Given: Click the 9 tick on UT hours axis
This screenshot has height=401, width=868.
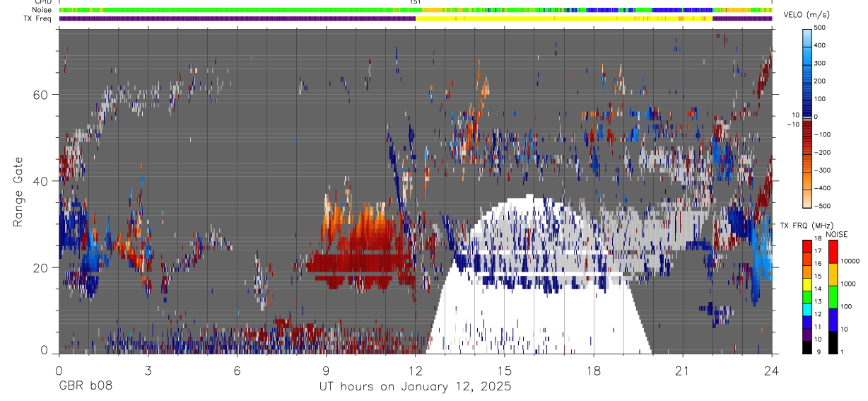Looking at the screenshot, I should pyautogui.click(x=326, y=371).
